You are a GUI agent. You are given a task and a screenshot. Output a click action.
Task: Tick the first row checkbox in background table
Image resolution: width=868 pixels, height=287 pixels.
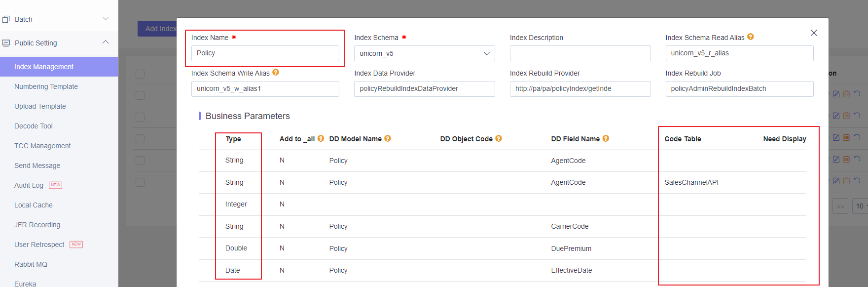coord(140,95)
